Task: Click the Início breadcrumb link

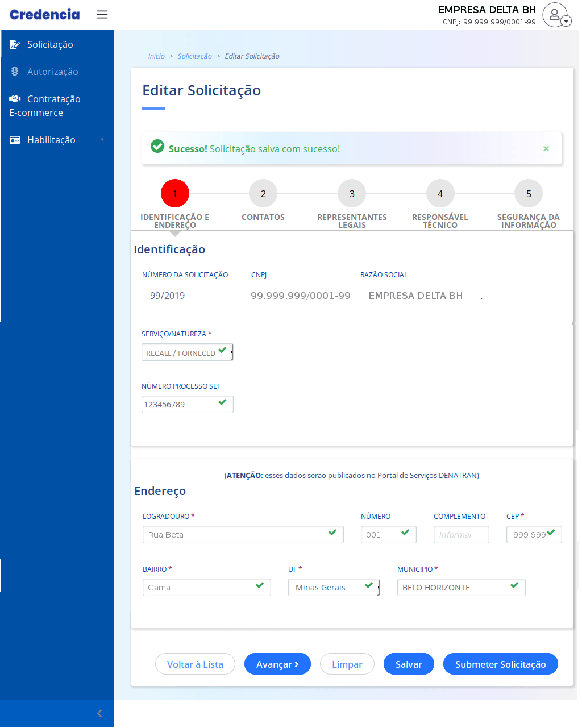Action: pyautogui.click(x=156, y=56)
